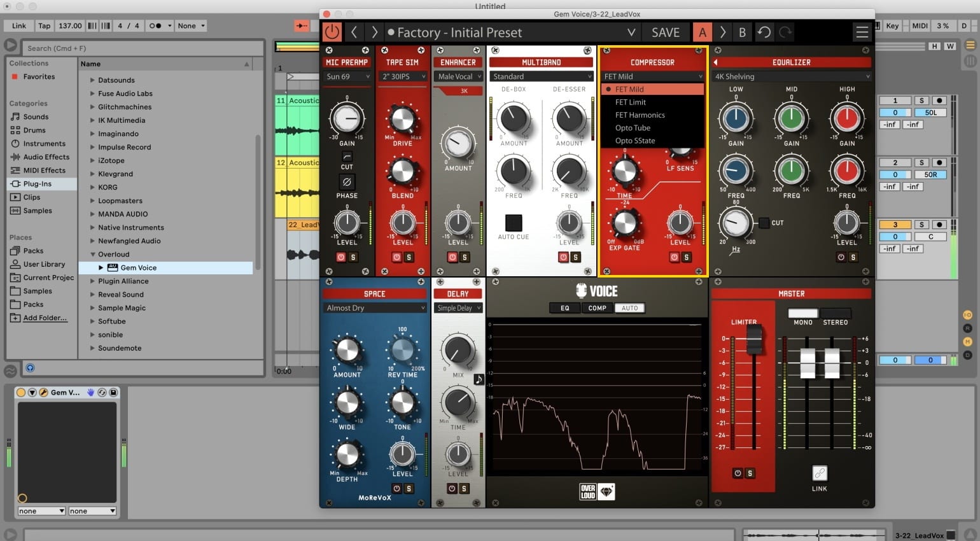Click the SAVE preset button
The width and height of the screenshot is (980, 541).
pyautogui.click(x=666, y=32)
